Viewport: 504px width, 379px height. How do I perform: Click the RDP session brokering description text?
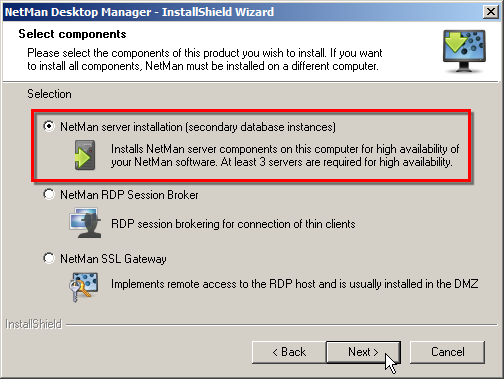point(233,224)
